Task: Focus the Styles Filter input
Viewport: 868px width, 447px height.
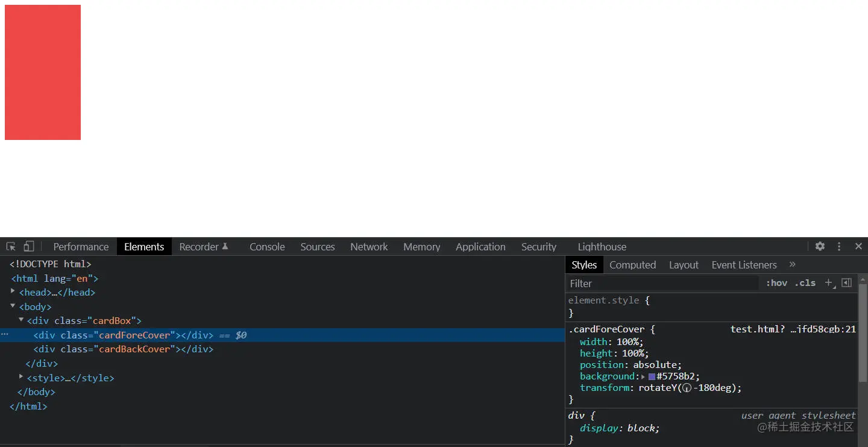Action: pos(663,283)
